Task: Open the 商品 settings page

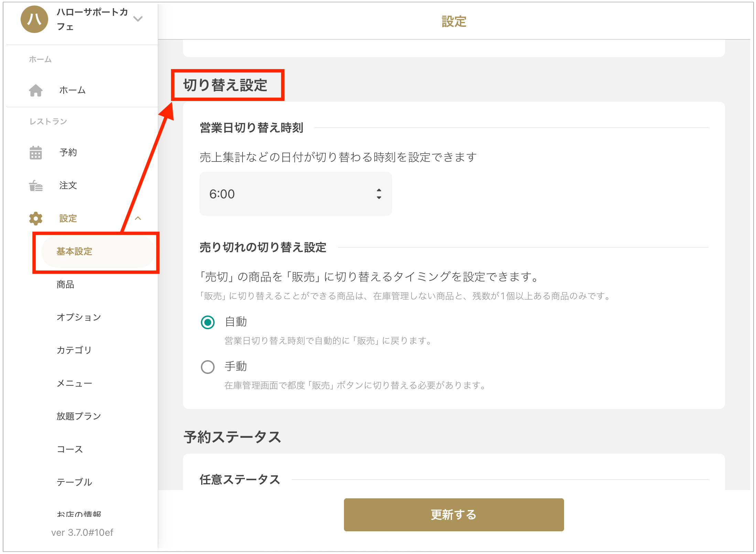Action: (65, 285)
